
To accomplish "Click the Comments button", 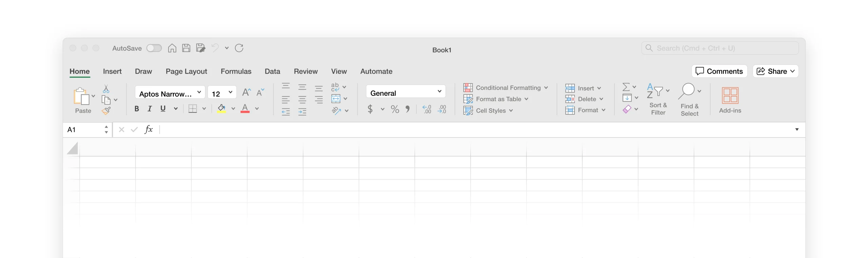I will click(x=719, y=71).
